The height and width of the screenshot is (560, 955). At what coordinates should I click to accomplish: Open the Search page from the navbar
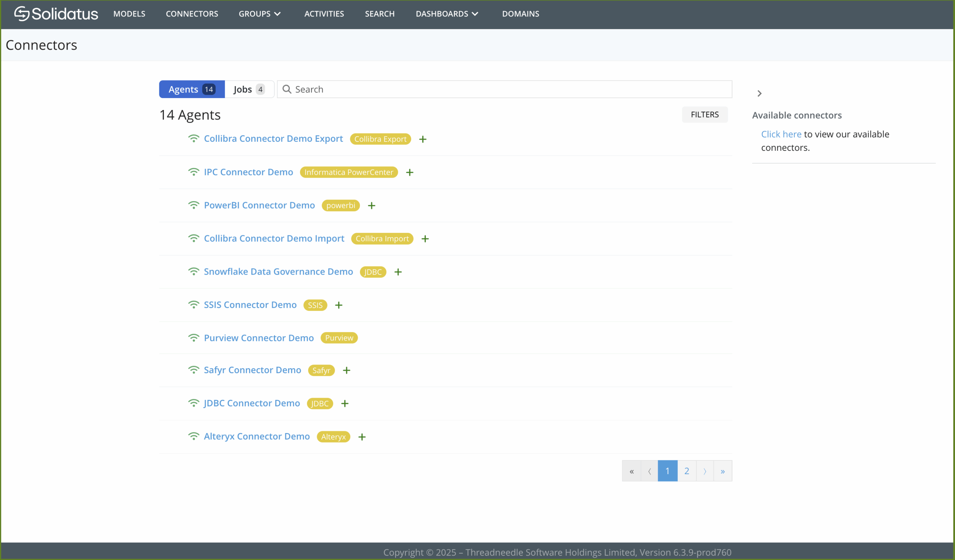pyautogui.click(x=380, y=14)
